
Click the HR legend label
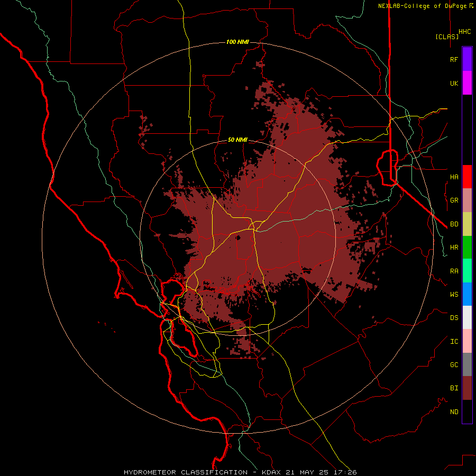tap(454, 248)
